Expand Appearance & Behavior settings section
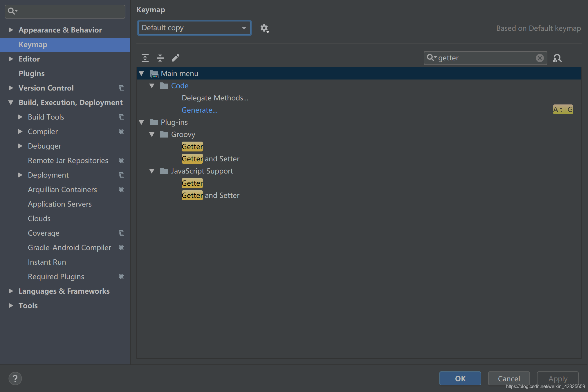 pyautogui.click(x=11, y=30)
